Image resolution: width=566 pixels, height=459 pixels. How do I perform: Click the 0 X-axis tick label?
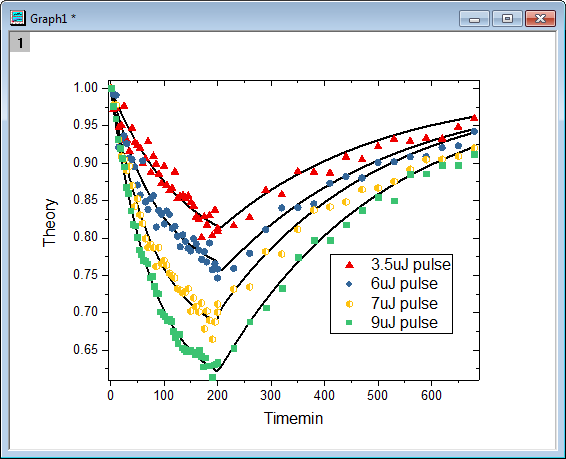[x=110, y=396]
